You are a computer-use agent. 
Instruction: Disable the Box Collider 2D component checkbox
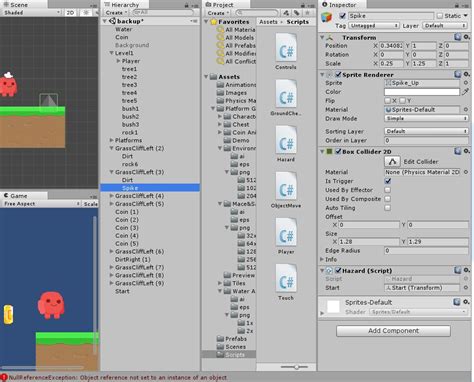(338, 152)
